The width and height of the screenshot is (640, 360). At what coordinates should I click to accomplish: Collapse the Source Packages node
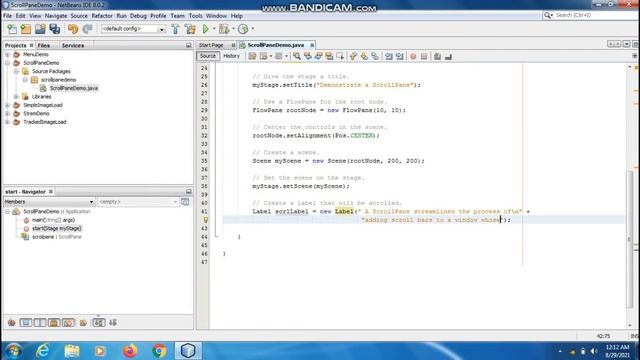point(16,71)
